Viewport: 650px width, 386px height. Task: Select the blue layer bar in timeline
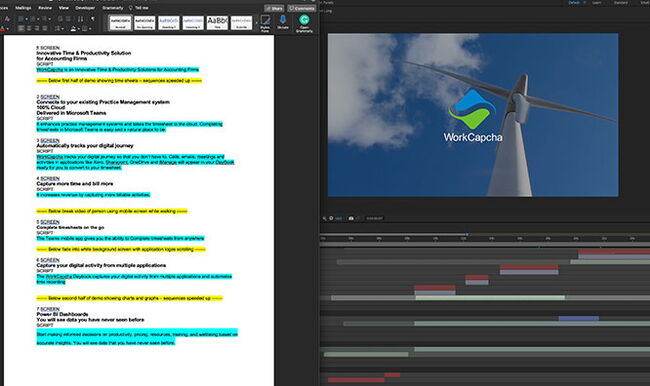coord(579,318)
